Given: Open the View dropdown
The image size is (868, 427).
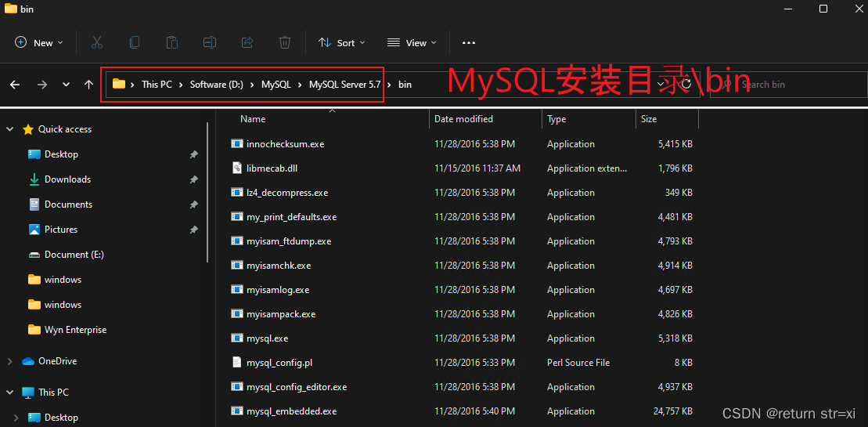Looking at the screenshot, I should 412,42.
